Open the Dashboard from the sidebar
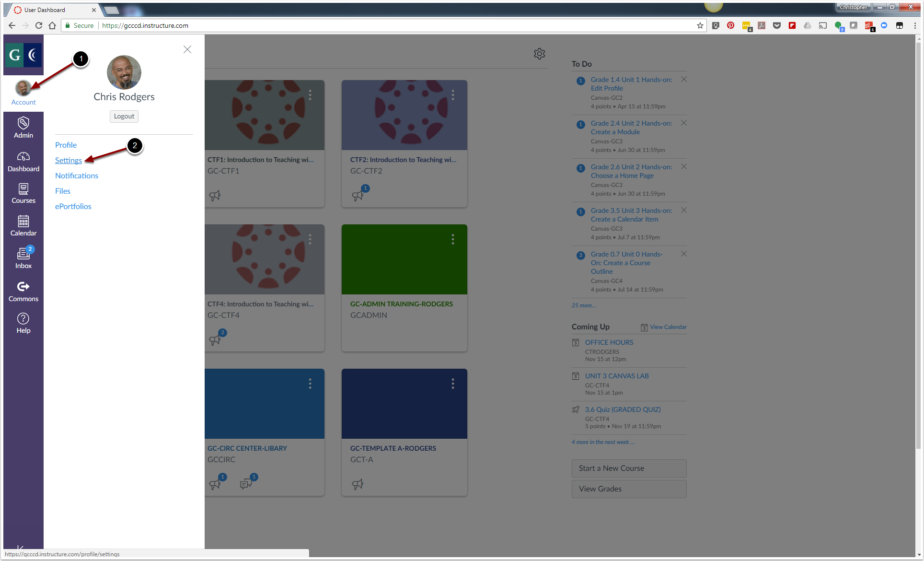 23,162
